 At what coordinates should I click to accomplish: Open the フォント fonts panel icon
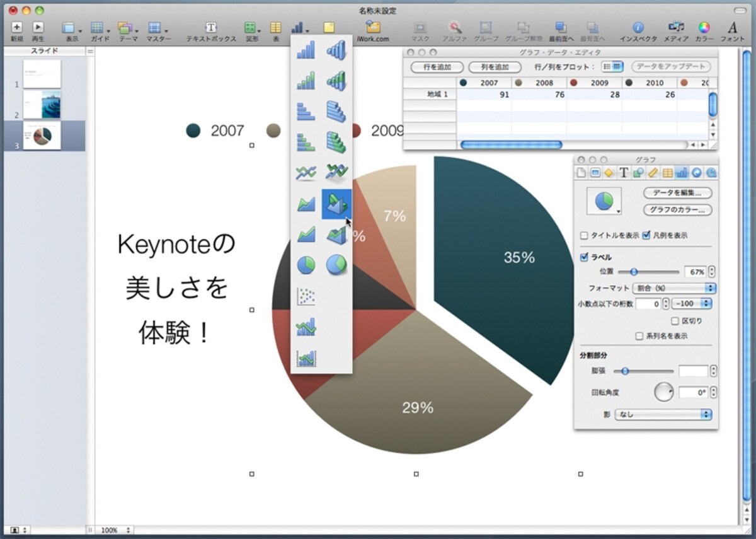pos(732,27)
